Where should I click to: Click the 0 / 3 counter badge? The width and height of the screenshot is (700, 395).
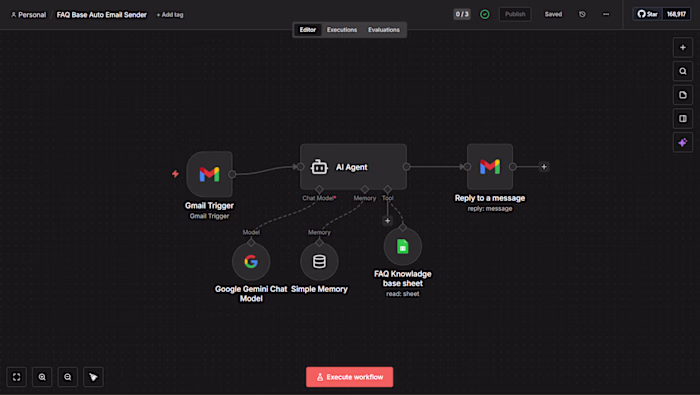point(462,14)
